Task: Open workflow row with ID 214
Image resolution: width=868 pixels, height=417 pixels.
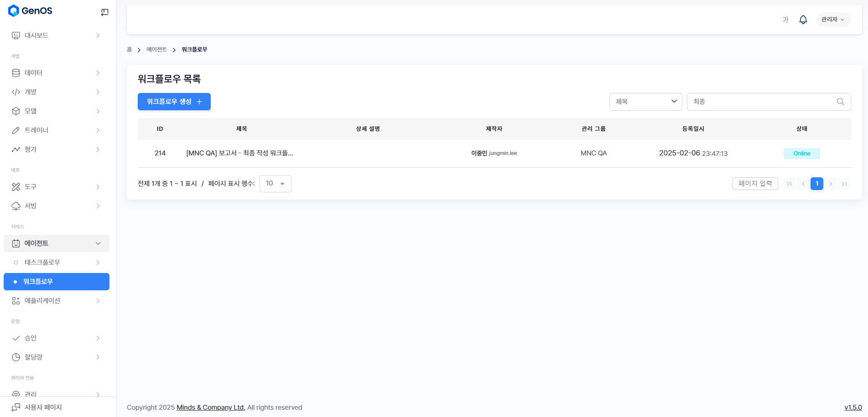Action: (x=239, y=153)
